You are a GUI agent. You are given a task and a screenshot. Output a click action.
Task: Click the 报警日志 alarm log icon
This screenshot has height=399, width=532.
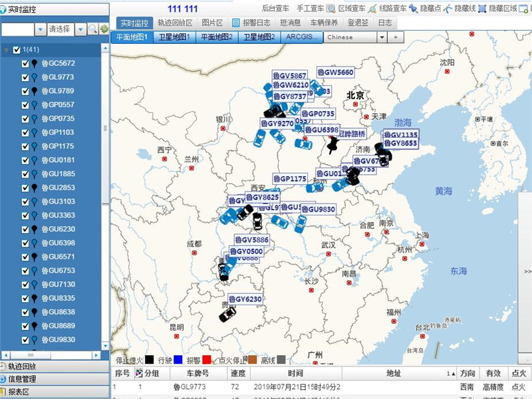pos(236,23)
